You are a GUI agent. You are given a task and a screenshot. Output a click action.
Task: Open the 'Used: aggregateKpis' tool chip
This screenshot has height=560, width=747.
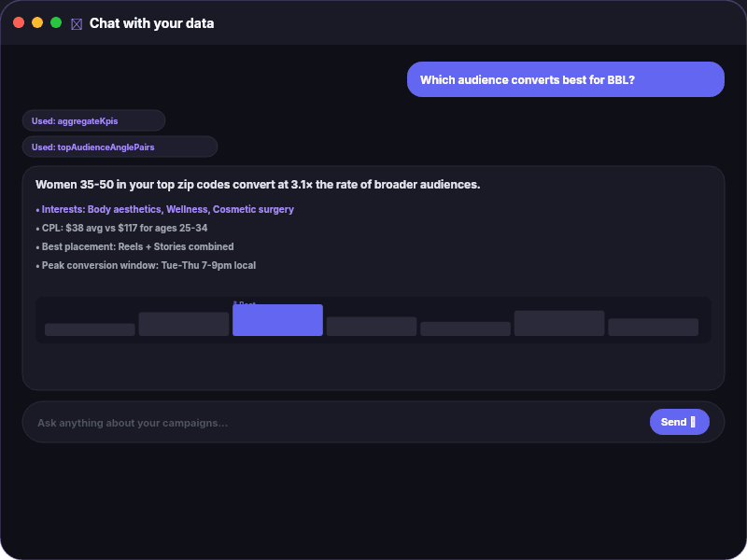[94, 120]
